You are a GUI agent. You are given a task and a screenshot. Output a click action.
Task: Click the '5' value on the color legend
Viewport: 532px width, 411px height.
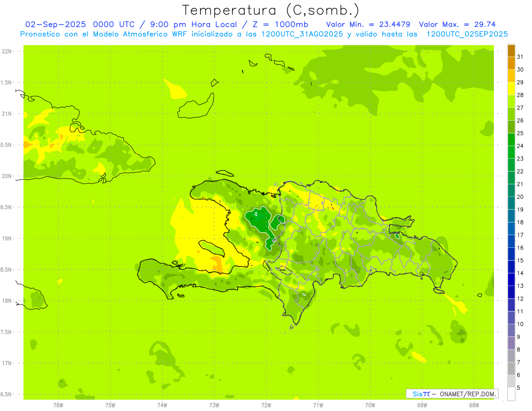tap(519, 388)
